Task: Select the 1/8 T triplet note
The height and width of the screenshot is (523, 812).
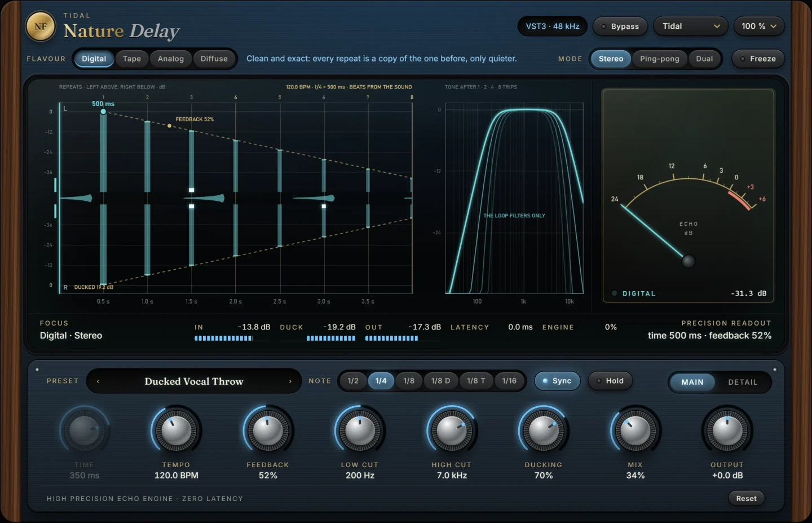Action: click(x=476, y=381)
